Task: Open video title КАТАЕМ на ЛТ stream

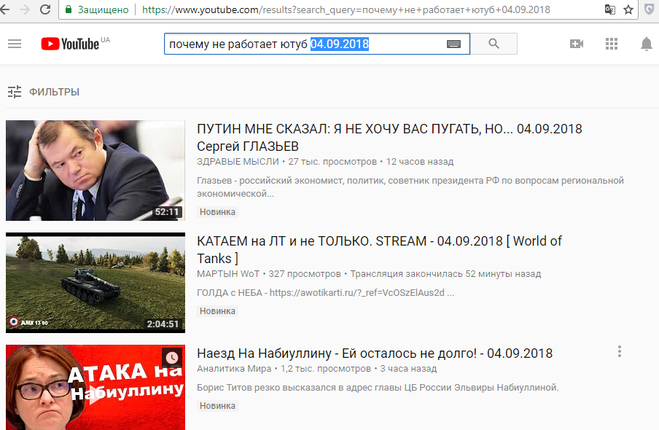Action: click(x=379, y=241)
